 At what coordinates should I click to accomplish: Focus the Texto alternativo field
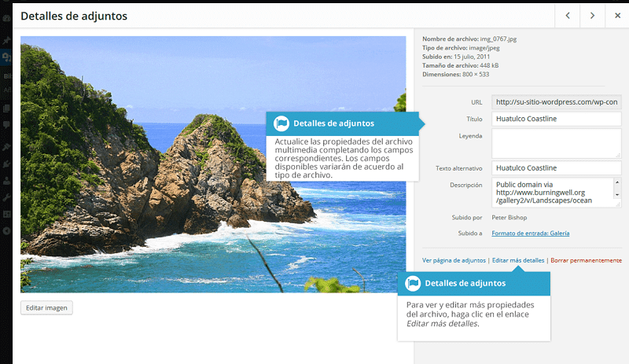click(557, 168)
